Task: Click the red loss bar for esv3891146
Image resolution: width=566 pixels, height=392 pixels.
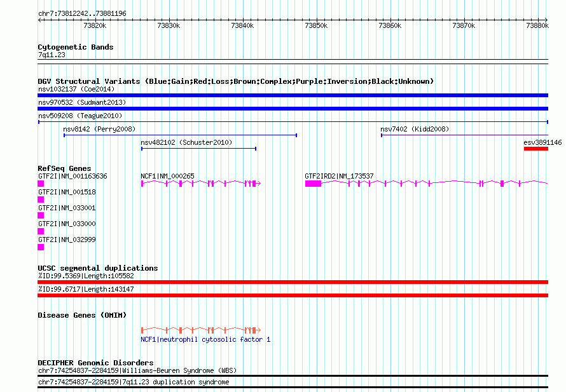Action: (x=536, y=149)
